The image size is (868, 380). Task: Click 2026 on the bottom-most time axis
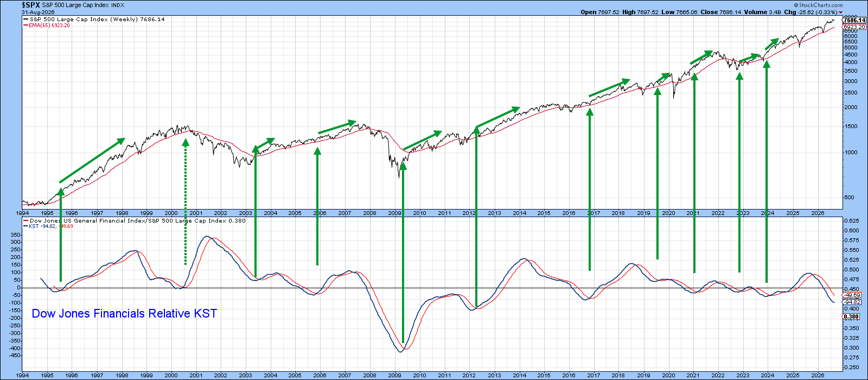[x=818, y=376]
